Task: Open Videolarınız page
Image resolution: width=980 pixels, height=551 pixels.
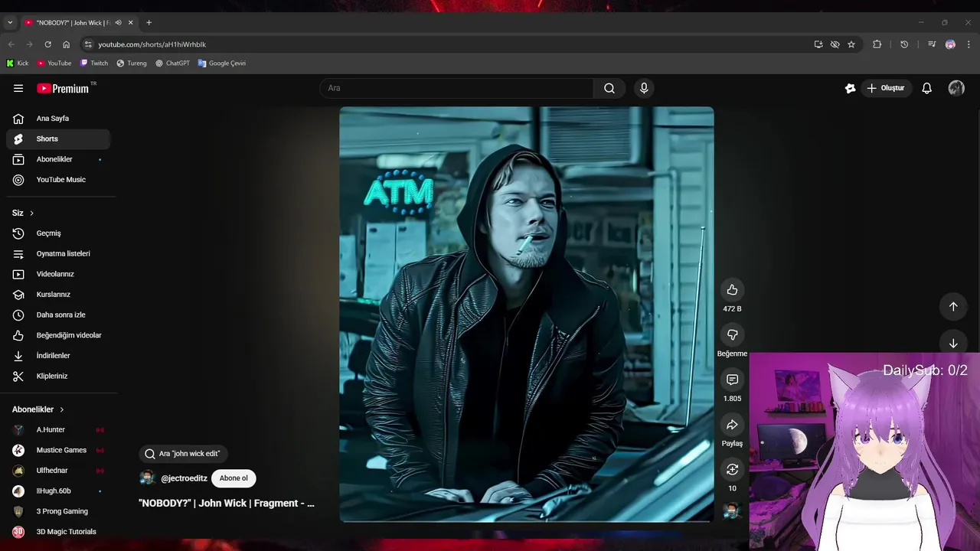Action: 58,274
